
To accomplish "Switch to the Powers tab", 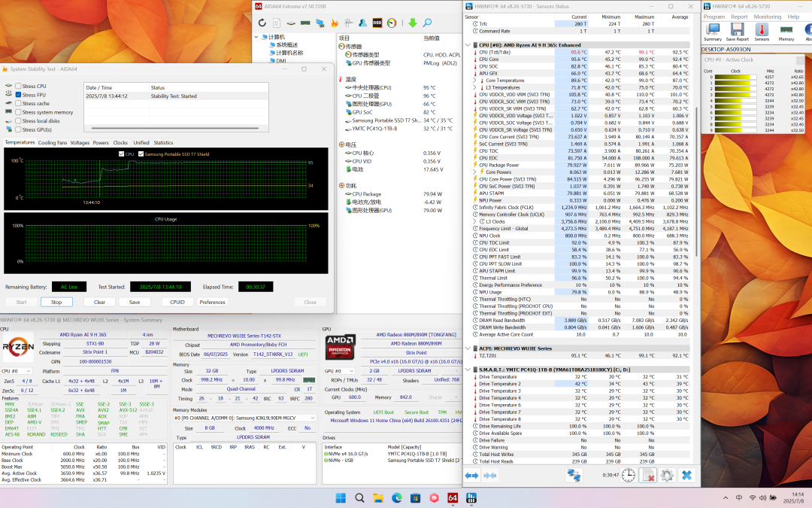I will pyautogui.click(x=101, y=142).
